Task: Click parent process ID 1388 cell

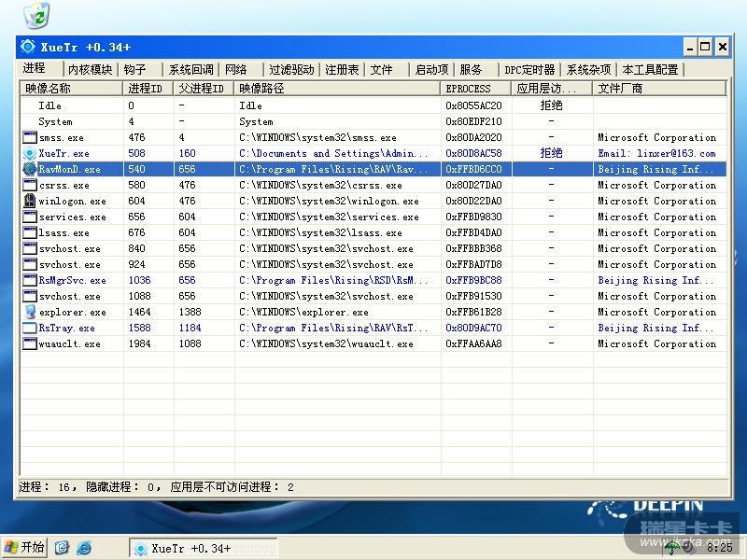Action: point(190,312)
